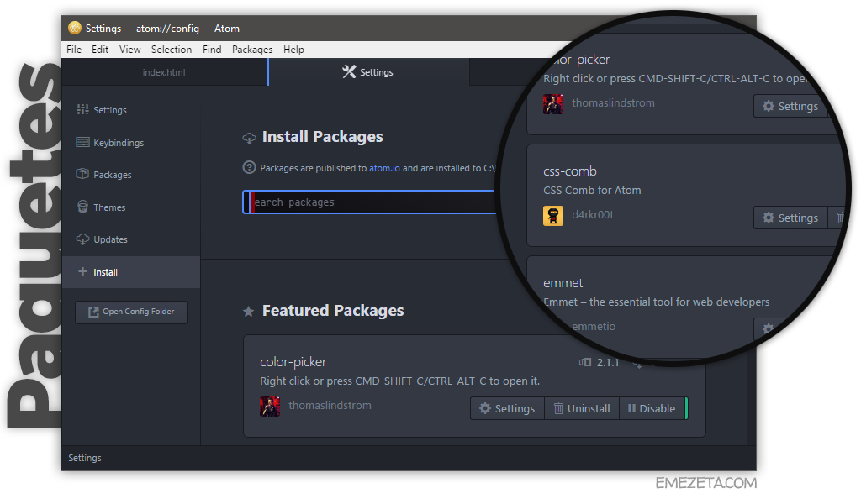Open color-picker package title in the Featured Packages card
The image size is (861, 504).
pyautogui.click(x=293, y=362)
